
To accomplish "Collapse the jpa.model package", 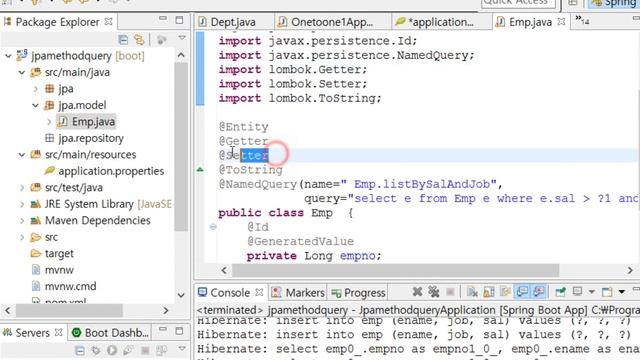I will click(x=36, y=105).
